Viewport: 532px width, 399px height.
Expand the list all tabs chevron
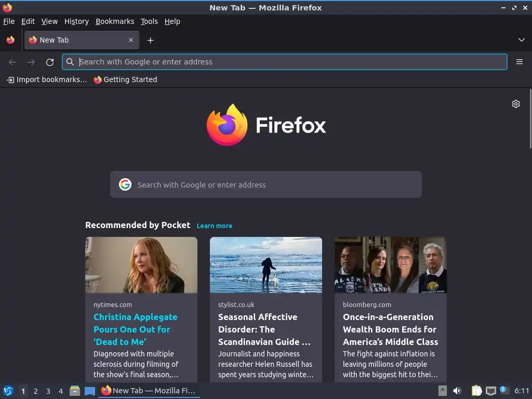tap(522, 40)
